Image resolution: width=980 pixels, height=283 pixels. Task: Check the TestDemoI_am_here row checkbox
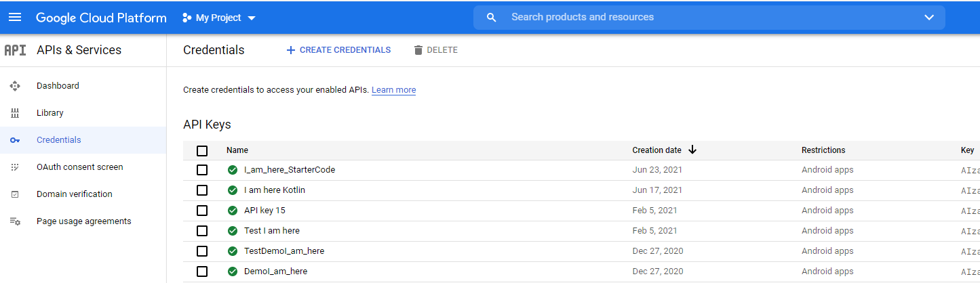(x=202, y=251)
